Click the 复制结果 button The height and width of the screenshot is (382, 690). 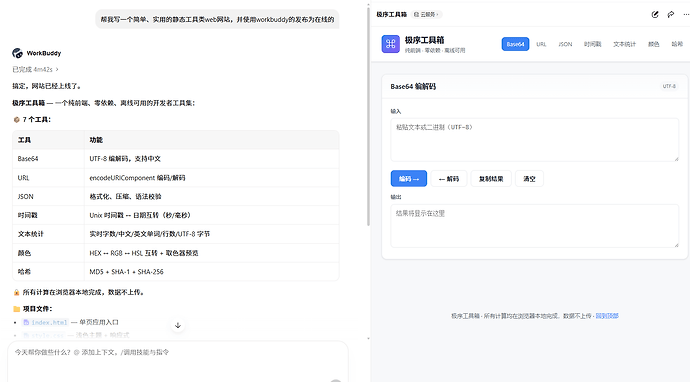tap(491, 179)
